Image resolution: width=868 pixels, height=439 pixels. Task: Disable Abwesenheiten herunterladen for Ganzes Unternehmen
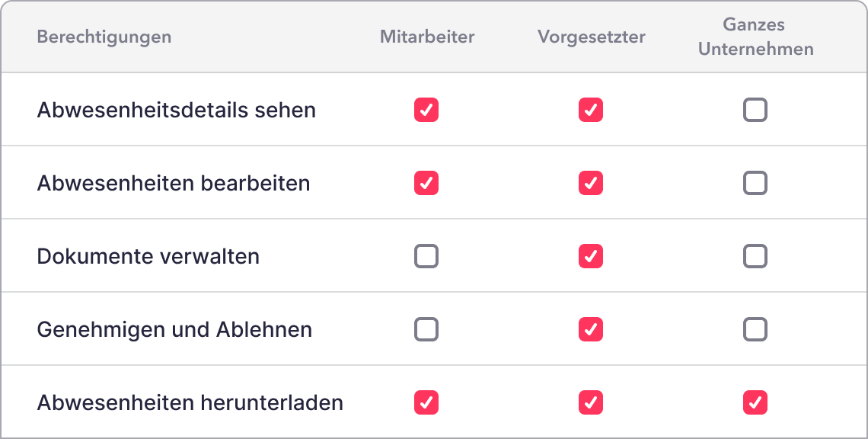click(x=755, y=402)
